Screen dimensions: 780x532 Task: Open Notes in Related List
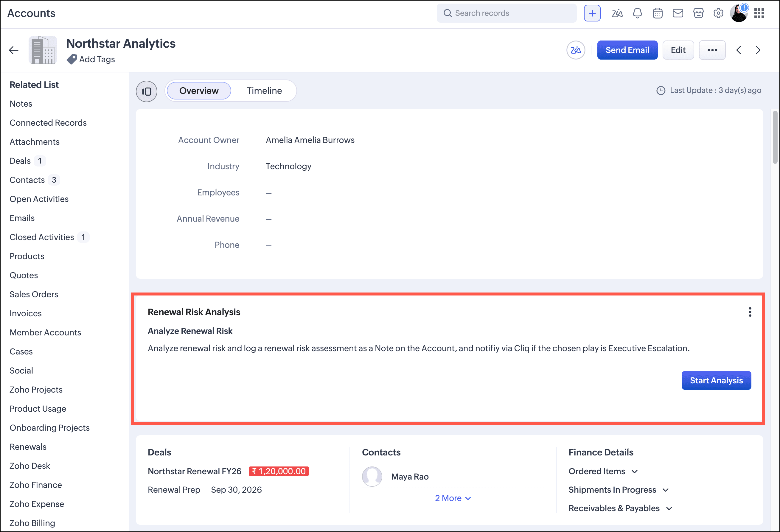pos(21,104)
